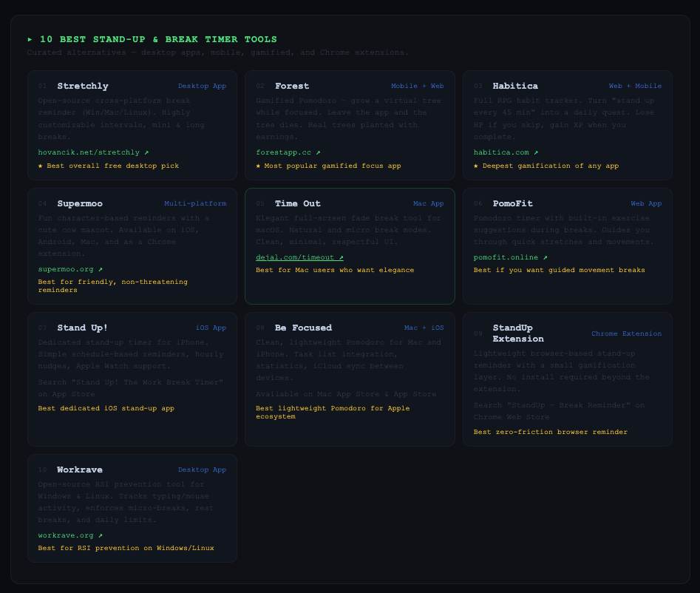Click the Be Focused card title
Image resolution: width=700 pixels, height=593 pixels.
click(304, 328)
